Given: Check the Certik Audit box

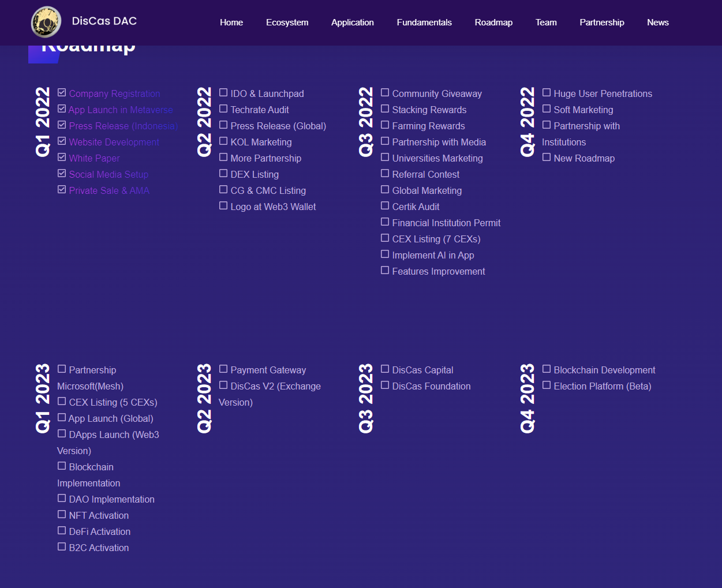Looking at the screenshot, I should 385,205.
